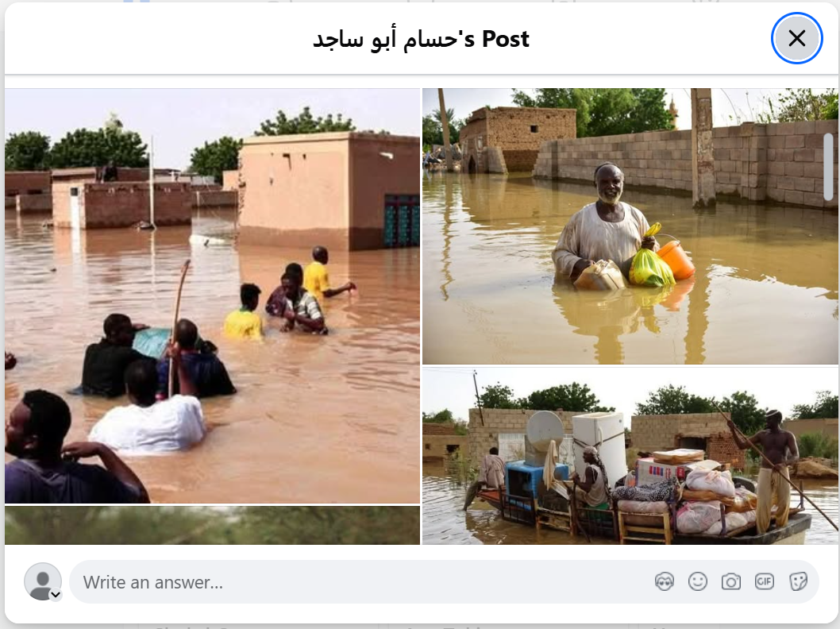Open the photo of man holding orange bucket
The height and width of the screenshot is (629, 840).
(x=630, y=226)
